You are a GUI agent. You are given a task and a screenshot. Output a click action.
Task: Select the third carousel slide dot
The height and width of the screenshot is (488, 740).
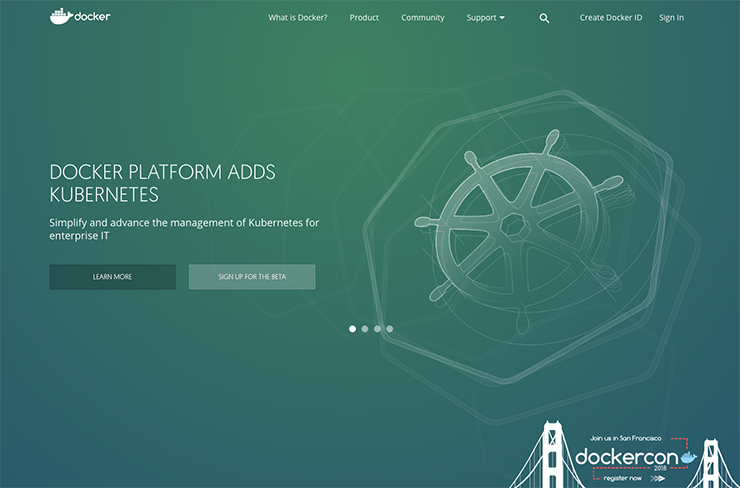click(x=377, y=329)
